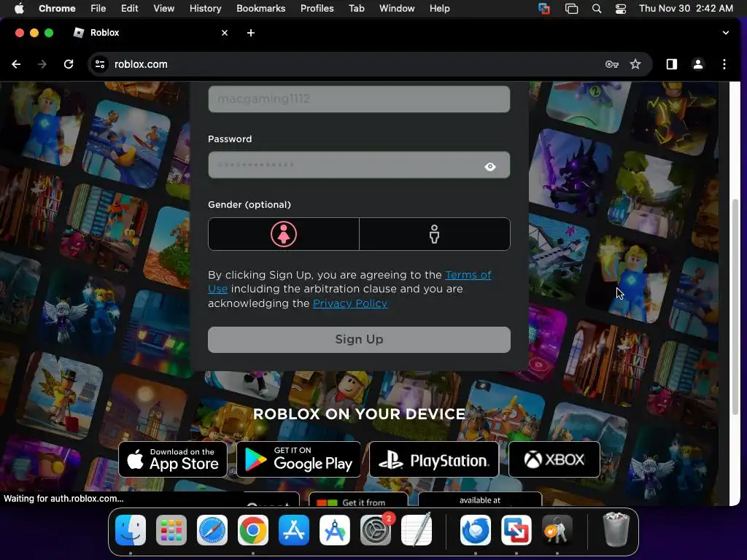
Task: Open Safari from the Dock
Action: pyautogui.click(x=212, y=530)
